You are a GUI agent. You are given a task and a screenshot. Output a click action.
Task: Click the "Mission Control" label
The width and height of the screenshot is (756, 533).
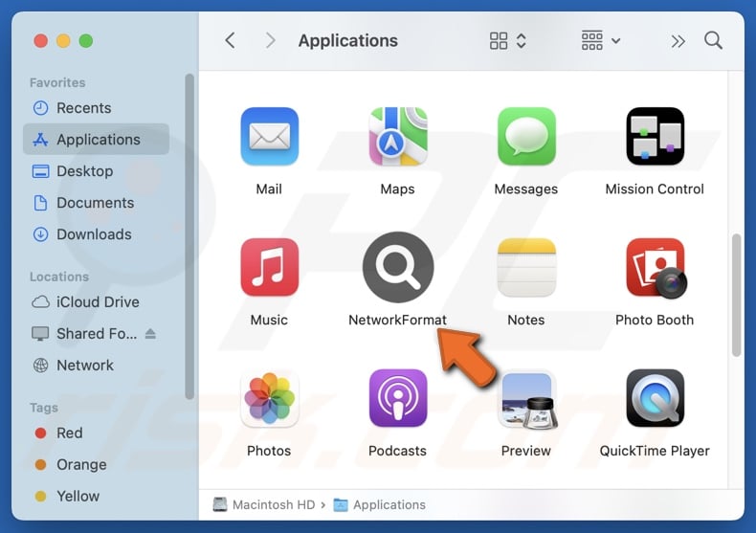[x=655, y=189]
